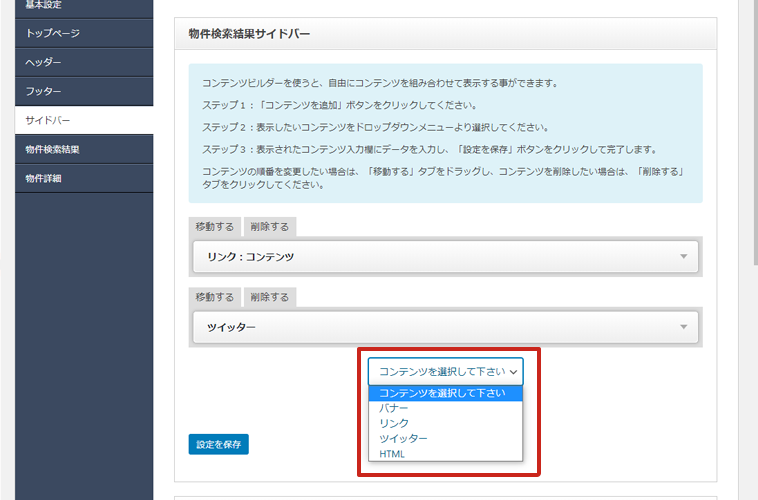Click the コンテンツを選択して下さい select box
This screenshot has width=758, height=500.
tap(445, 371)
